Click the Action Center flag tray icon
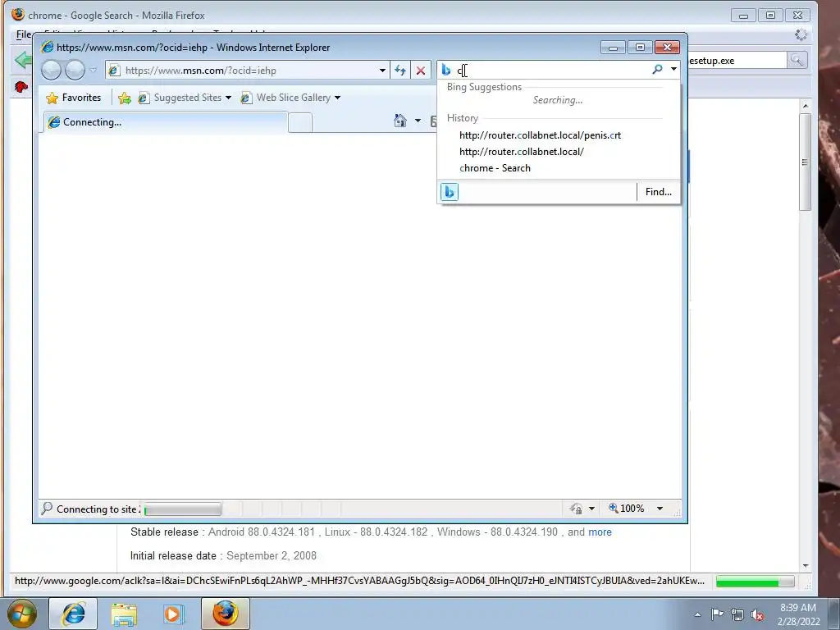This screenshot has width=840, height=630. 717,614
